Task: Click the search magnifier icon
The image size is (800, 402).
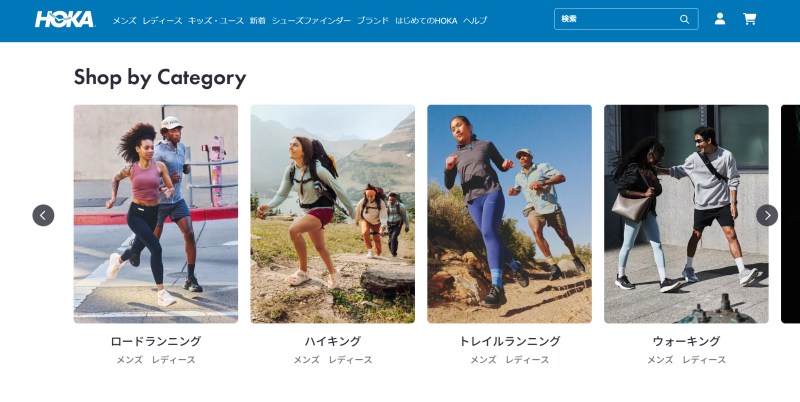Action: (x=684, y=19)
